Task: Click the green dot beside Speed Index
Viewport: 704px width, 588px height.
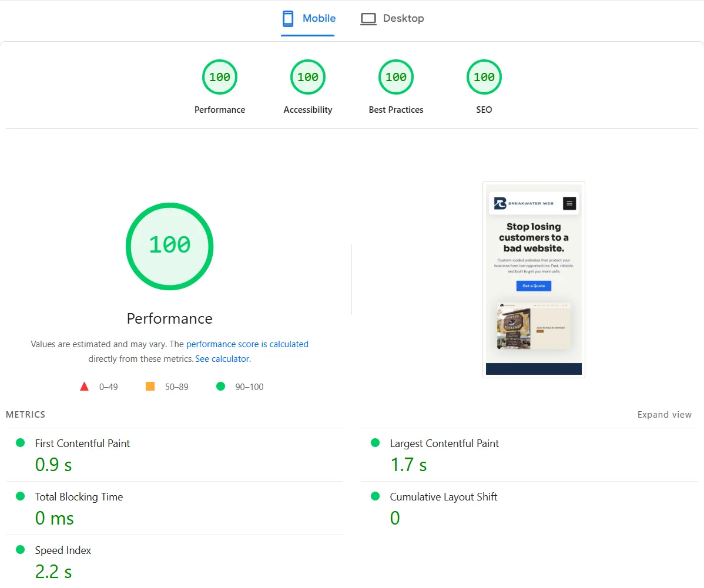Action: point(19,549)
